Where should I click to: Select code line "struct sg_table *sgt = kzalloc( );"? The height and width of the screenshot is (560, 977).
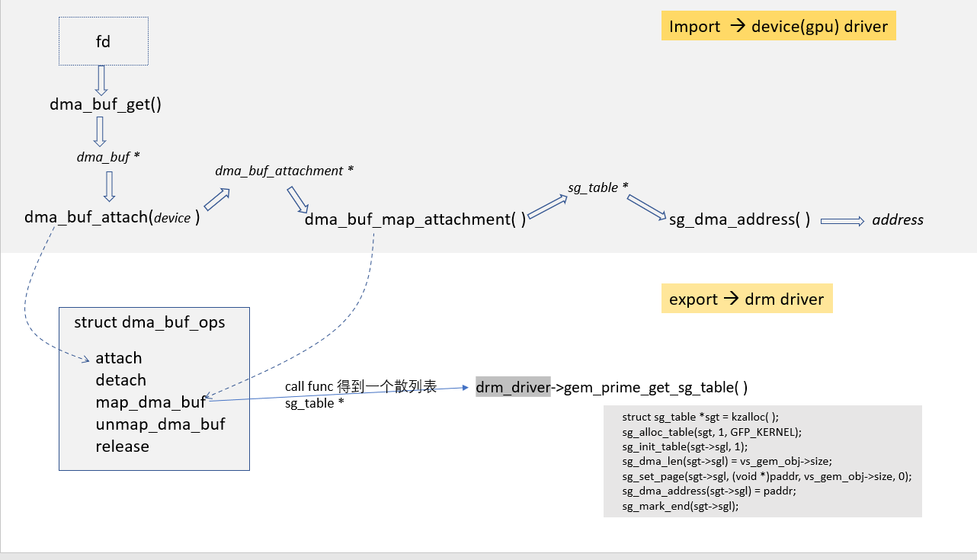click(x=700, y=417)
